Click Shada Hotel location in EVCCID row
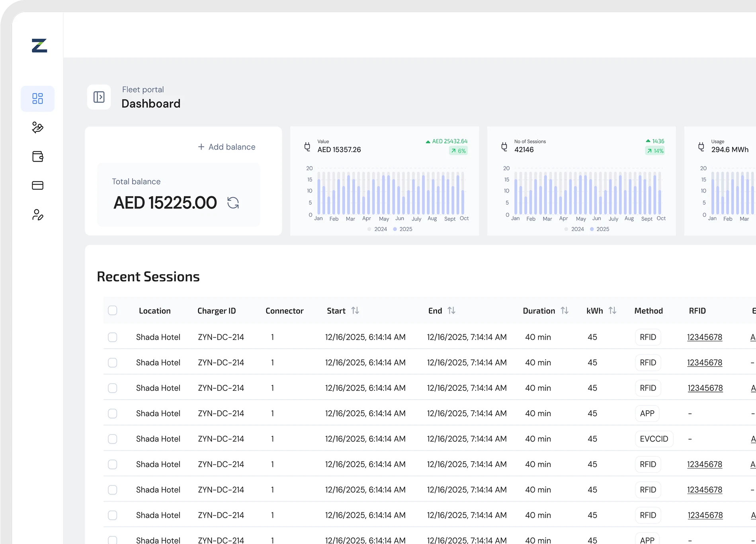Viewport: 756px width, 544px height. coord(158,439)
